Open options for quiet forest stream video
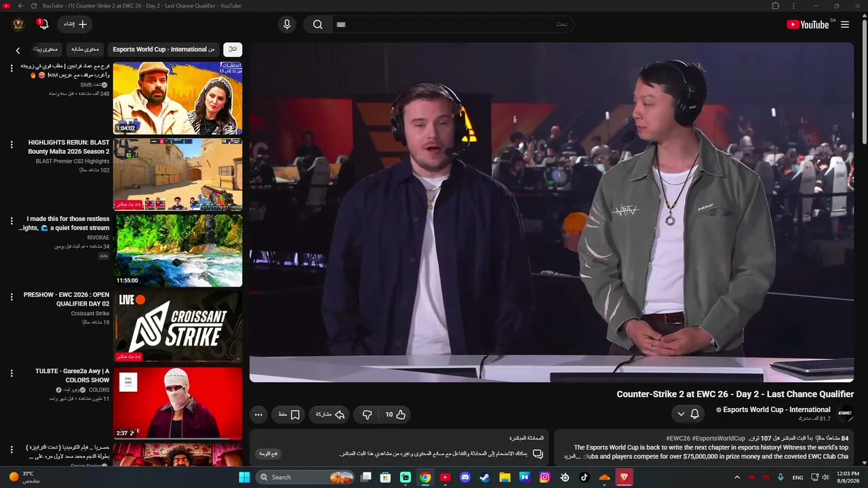This screenshot has height=488, width=868. (12, 221)
